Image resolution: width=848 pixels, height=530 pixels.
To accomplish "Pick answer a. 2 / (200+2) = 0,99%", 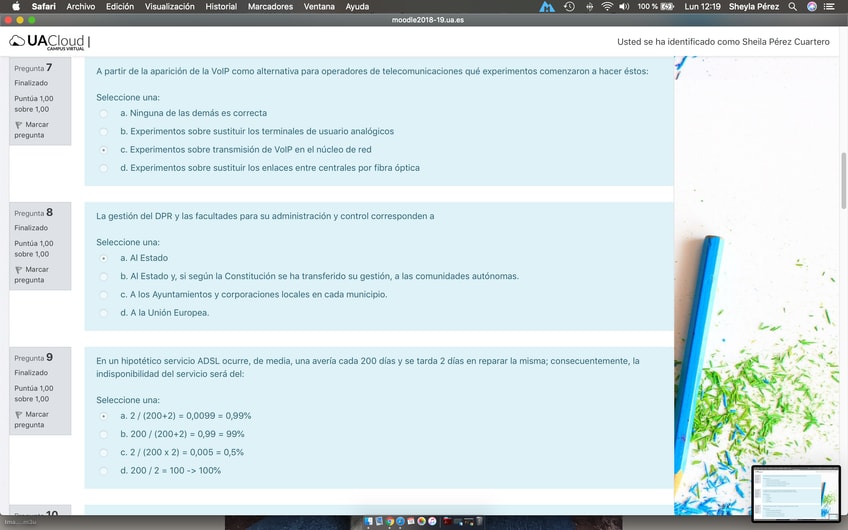I will 103,416.
